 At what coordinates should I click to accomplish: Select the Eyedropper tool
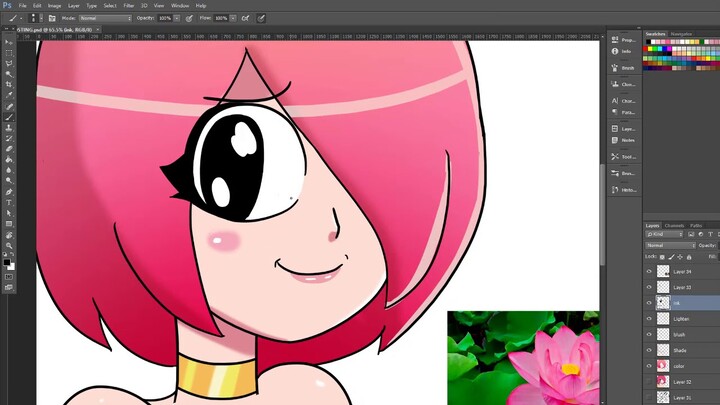[9, 96]
